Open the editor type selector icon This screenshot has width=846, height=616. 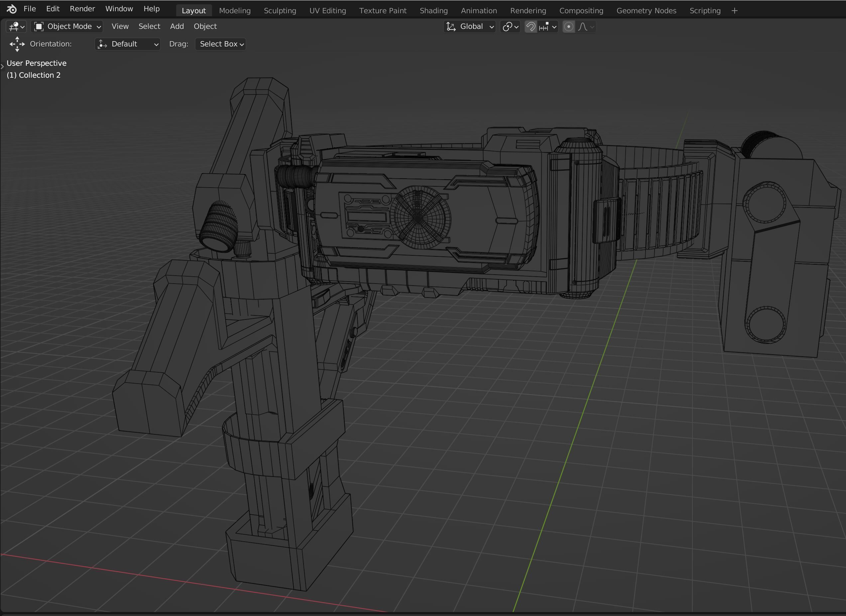coord(16,27)
